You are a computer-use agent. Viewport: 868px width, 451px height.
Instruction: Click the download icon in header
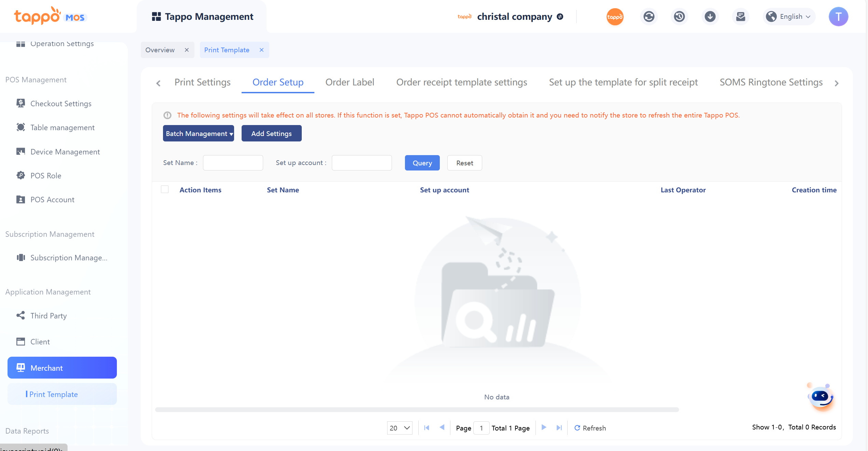(710, 16)
